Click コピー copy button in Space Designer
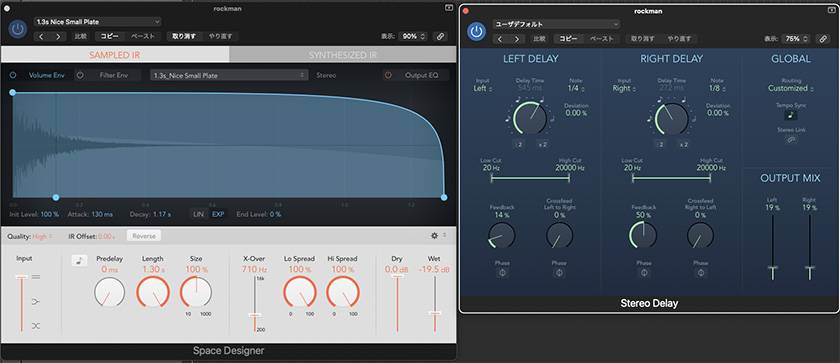Screen dimensions: 840x363 [110, 36]
